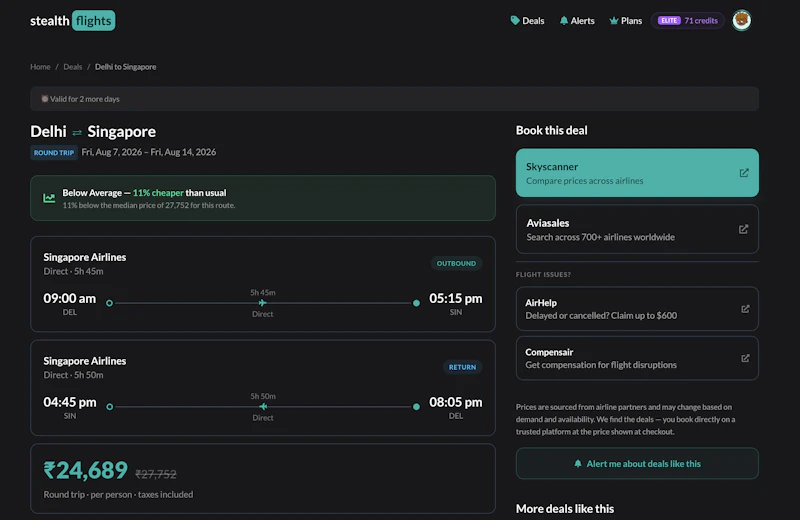
Task: Open the Deals menu item
Action: pos(528,21)
